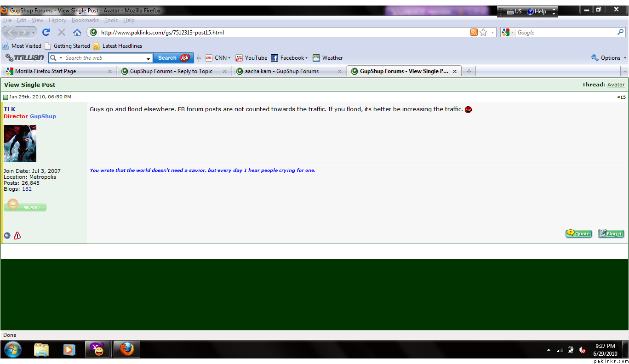Open the Avatar thread link
This screenshot has height=364, width=629.
(x=616, y=85)
